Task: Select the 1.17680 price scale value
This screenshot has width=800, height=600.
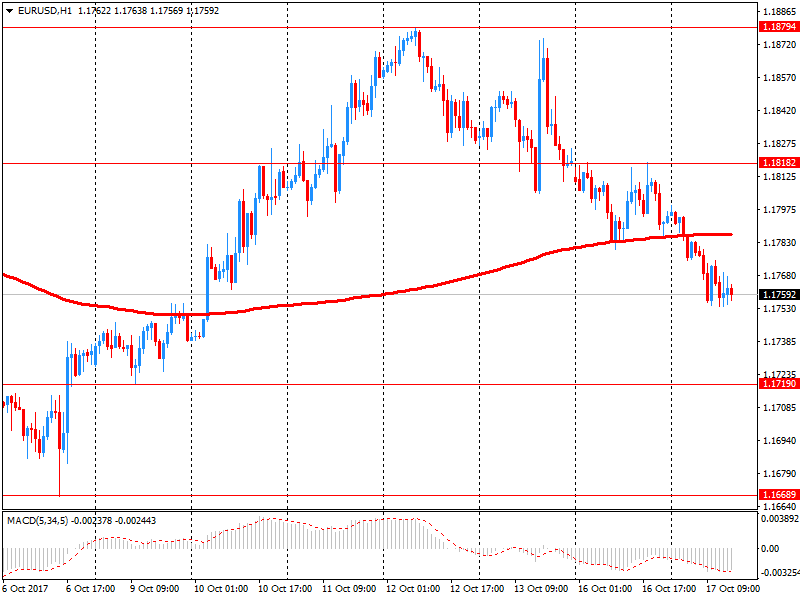Action: (780, 276)
